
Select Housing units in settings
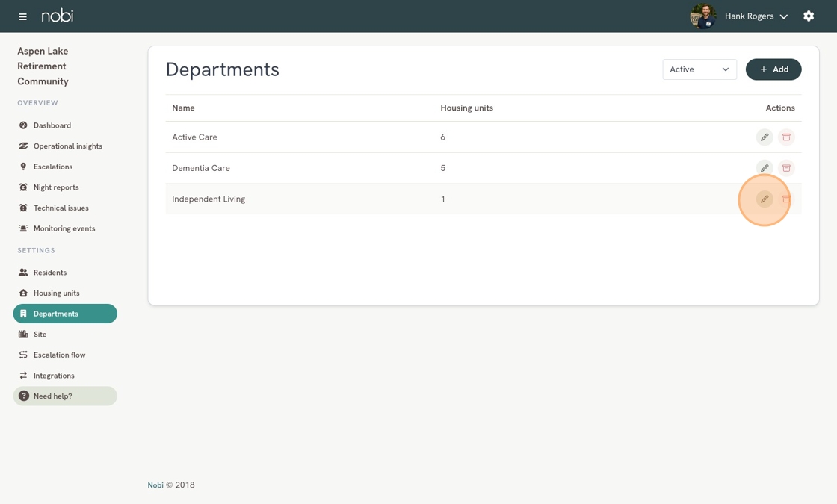point(56,293)
